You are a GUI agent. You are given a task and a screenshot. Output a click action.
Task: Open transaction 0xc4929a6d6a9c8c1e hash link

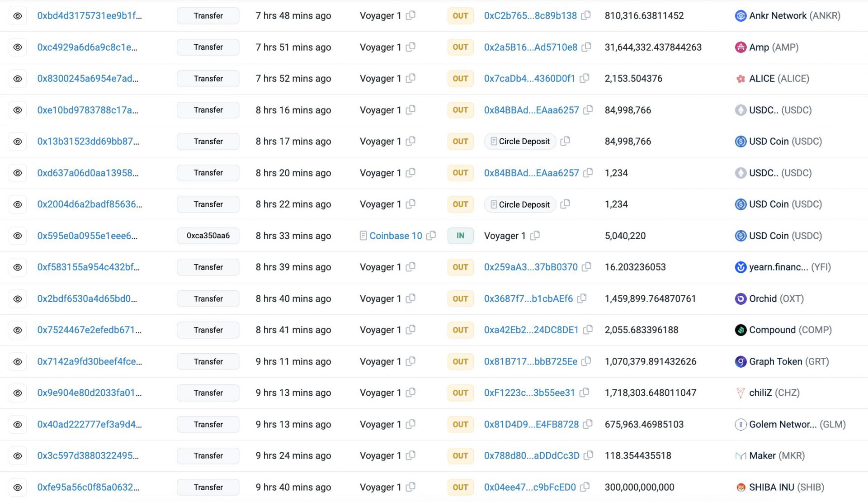(x=87, y=47)
